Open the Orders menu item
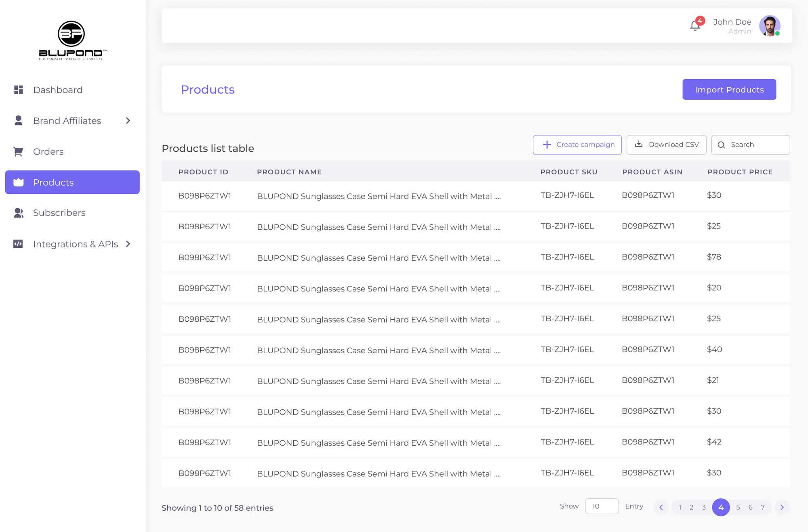This screenshot has height=532, width=808. [48, 151]
